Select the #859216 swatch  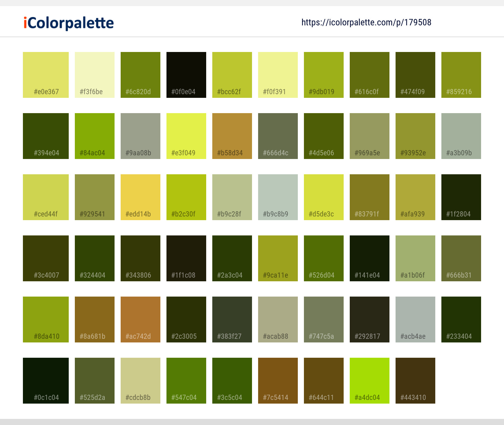(x=461, y=75)
